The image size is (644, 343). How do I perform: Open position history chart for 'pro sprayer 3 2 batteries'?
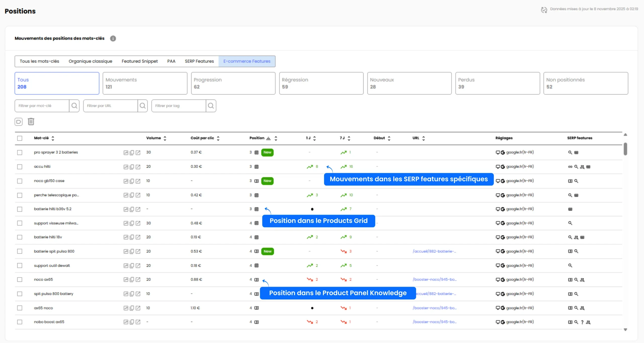pos(126,152)
